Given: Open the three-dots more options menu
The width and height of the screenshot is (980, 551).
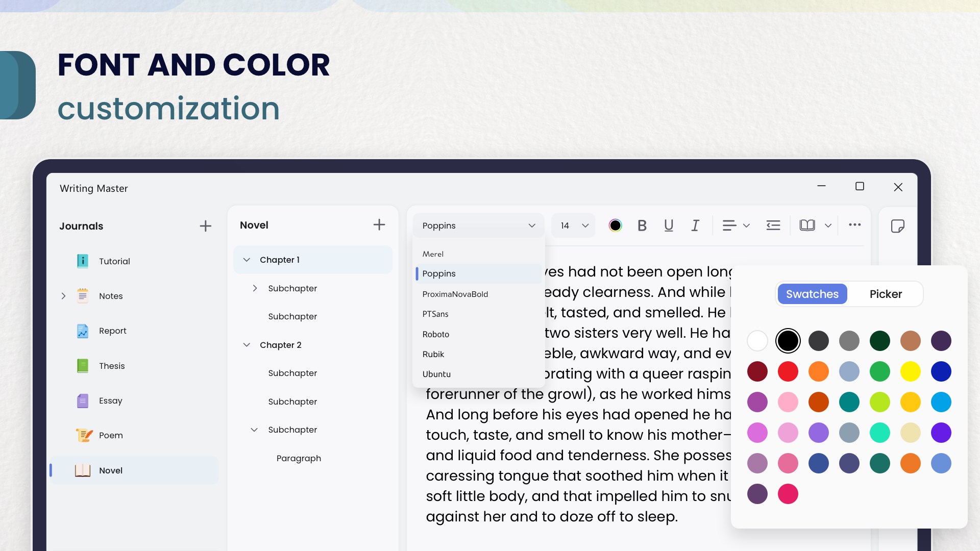Looking at the screenshot, I should [854, 225].
